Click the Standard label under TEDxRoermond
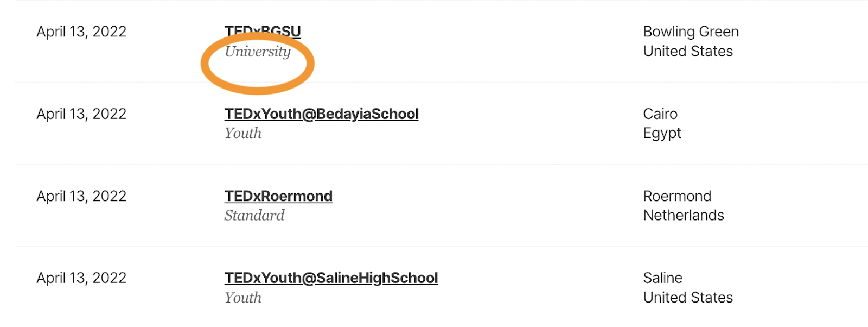 pyautogui.click(x=254, y=216)
